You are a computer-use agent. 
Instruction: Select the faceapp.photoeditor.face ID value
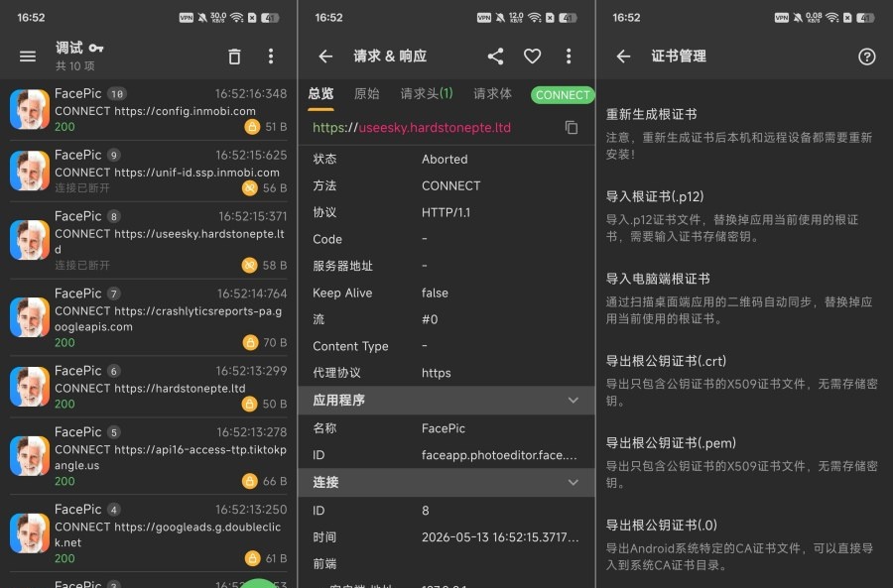click(x=499, y=455)
